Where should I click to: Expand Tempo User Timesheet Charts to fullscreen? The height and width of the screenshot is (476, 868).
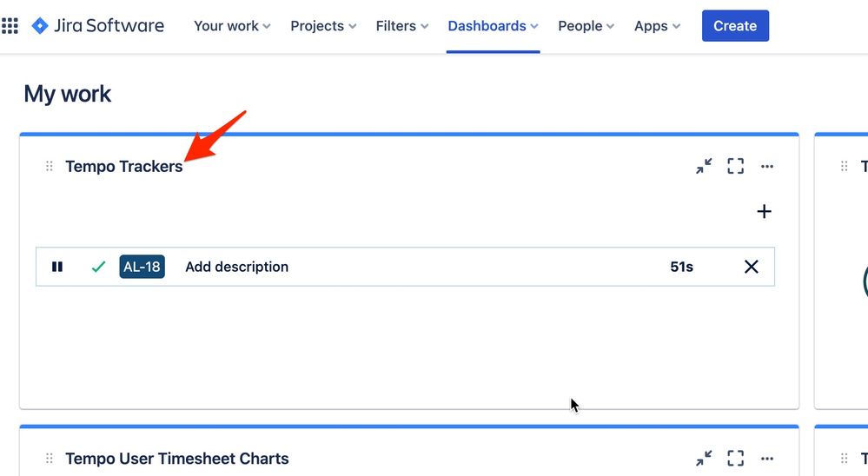click(735, 459)
